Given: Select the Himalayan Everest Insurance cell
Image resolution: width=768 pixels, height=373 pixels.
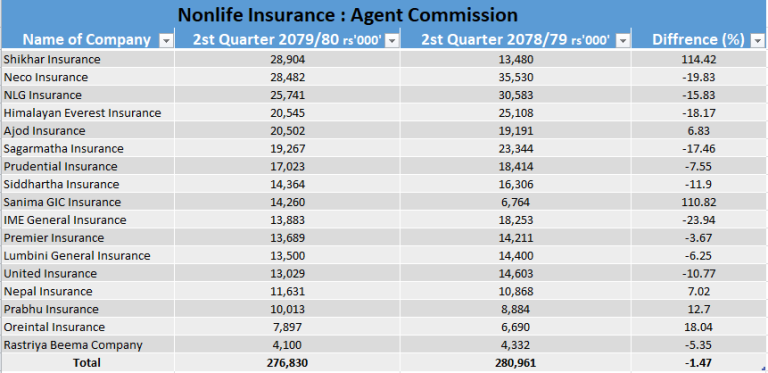Looking at the screenshot, I should (88, 113).
